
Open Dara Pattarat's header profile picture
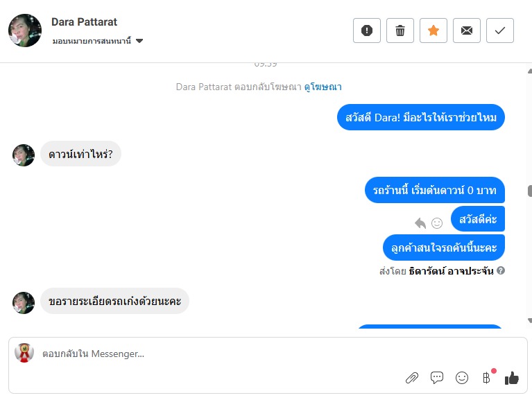click(25, 31)
